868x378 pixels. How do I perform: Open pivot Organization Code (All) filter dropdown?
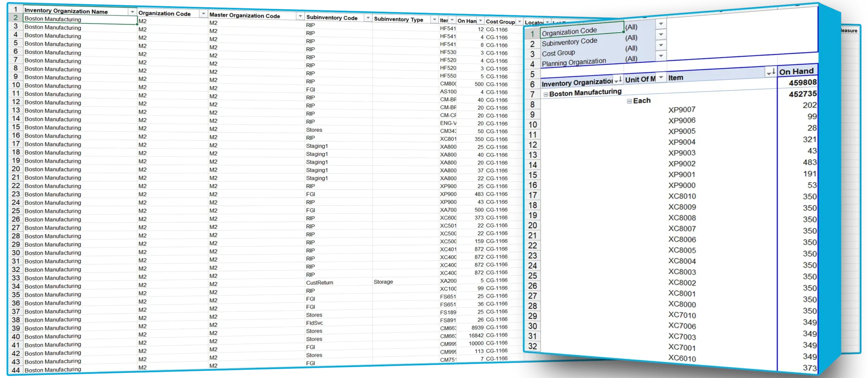coord(661,24)
